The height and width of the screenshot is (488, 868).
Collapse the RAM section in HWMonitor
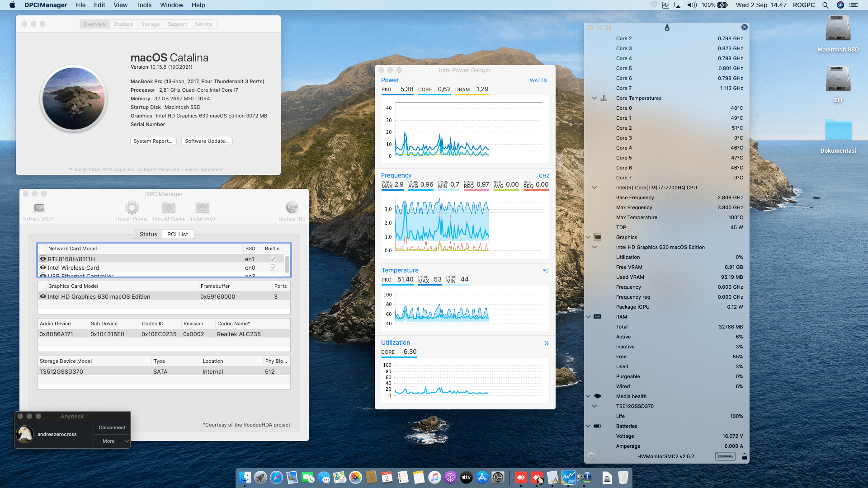click(588, 317)
